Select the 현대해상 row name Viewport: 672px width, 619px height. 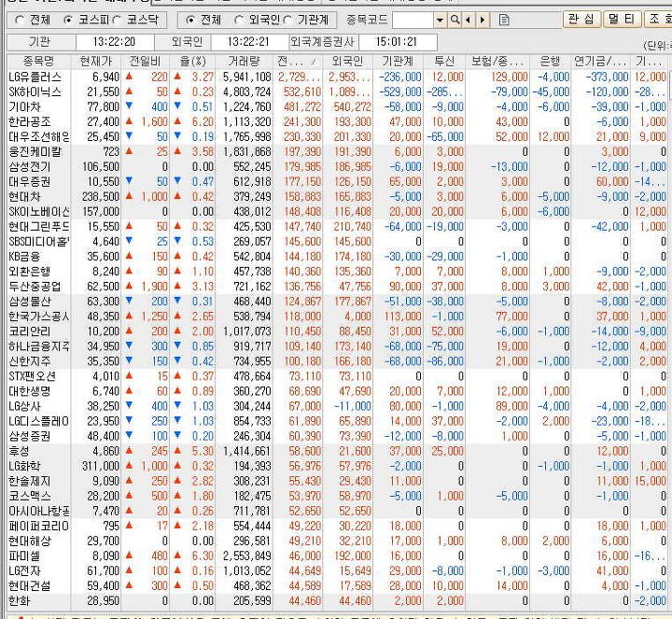pos(30,541)
